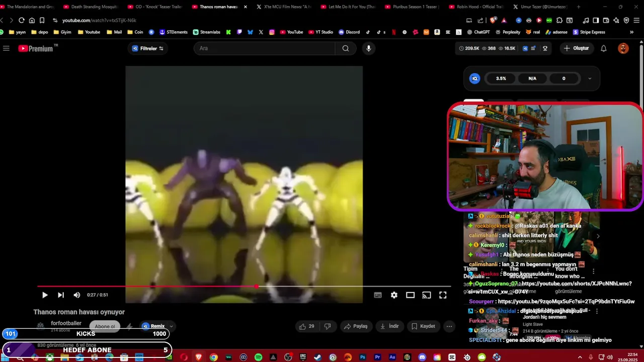Open YouTube notifications bell

coord(604,48)
